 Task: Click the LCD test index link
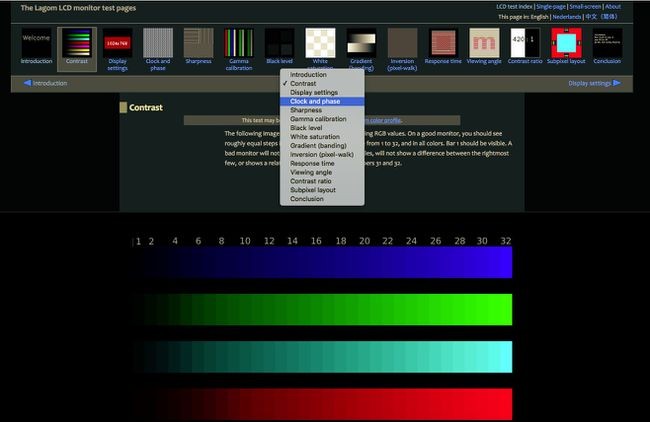518,6
